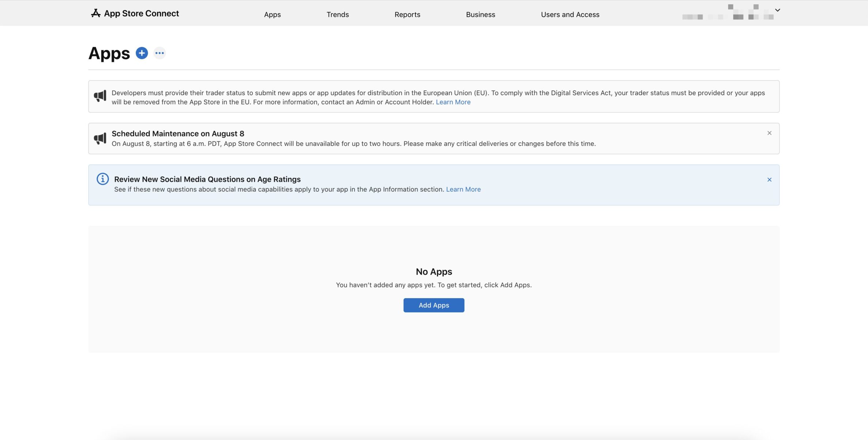Click the No Apps heading
Screen dimensions: 868x440
tap(434, 272)
